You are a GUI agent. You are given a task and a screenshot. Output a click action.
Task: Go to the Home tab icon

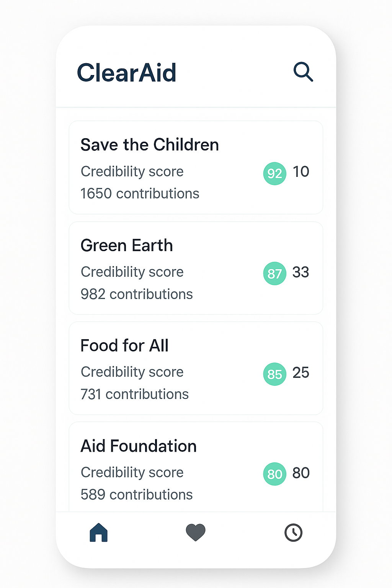[x=99, y=532]
